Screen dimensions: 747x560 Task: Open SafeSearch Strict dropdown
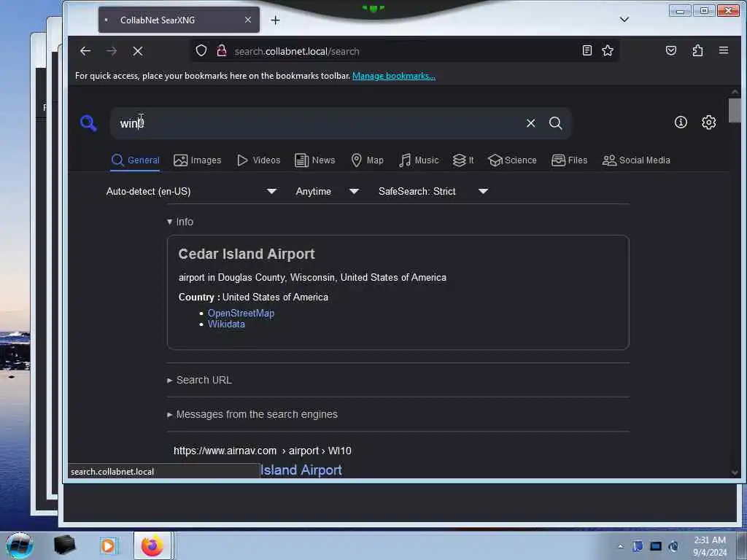coord(433,192)
